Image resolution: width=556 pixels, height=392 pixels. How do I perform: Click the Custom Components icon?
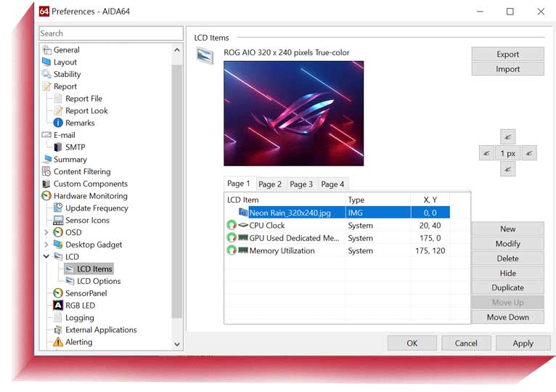click(46, 184)
